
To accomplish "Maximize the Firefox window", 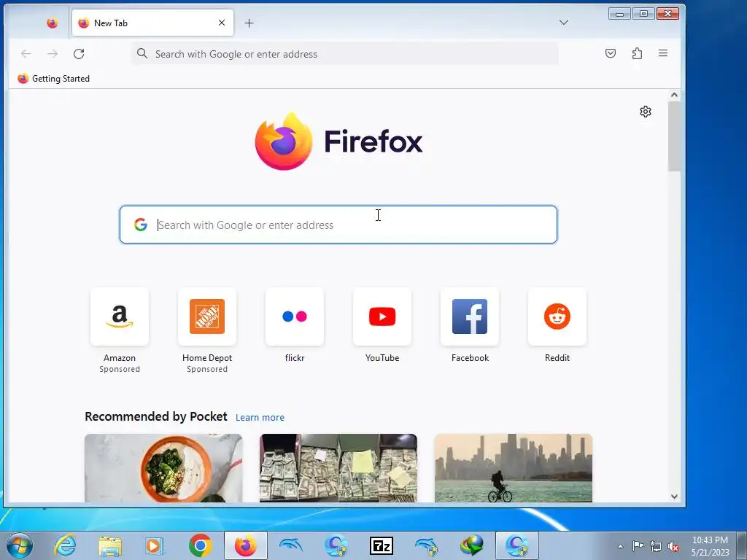I will click(x=643, y=14).
